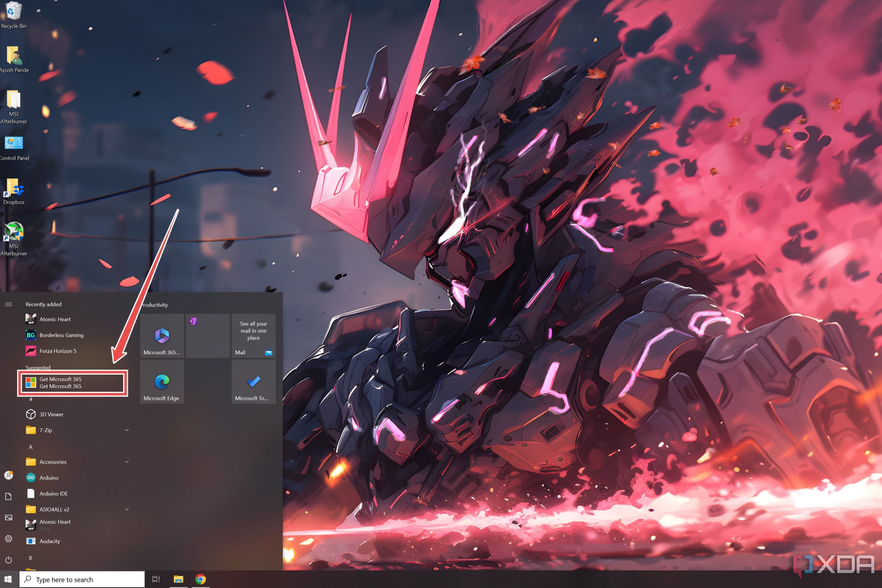Open Documents from the Start sidebar

pos(9,496)
